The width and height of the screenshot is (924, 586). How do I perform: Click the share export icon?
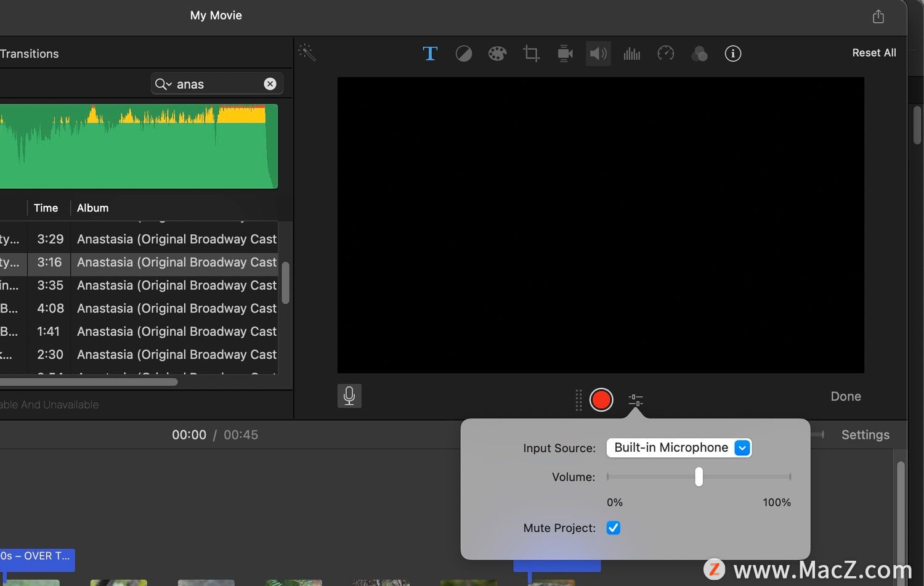coord(878,16)
